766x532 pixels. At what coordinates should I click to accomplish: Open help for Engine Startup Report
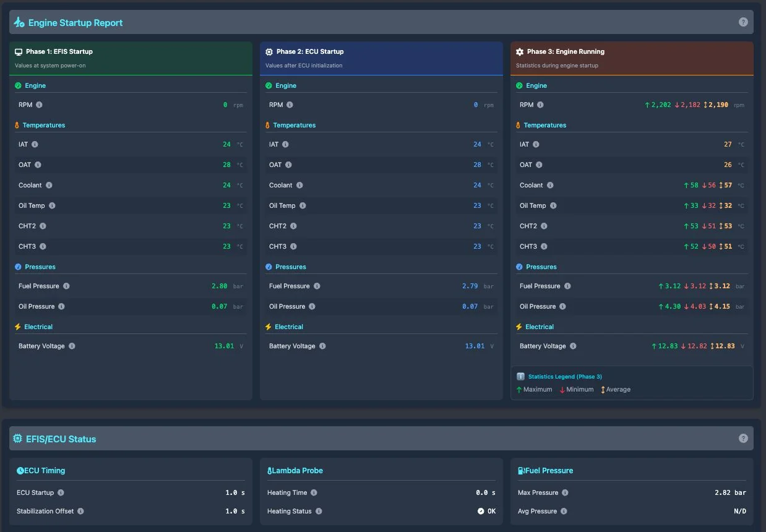pyautogui.click(x=743, y=22)
